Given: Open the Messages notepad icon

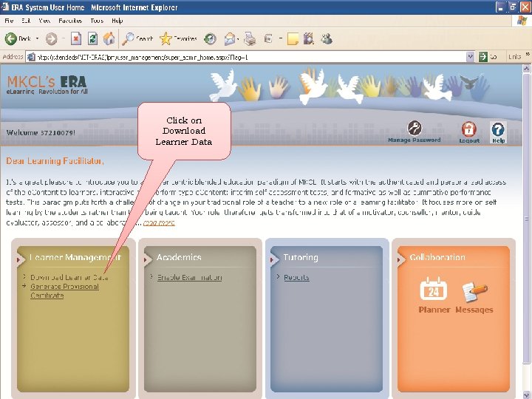Looking at the screenshot, I should (x=474, y=291).
